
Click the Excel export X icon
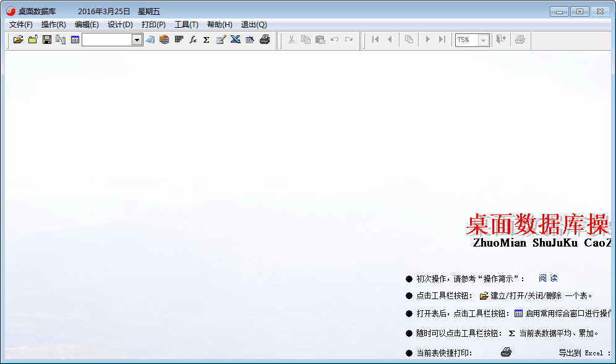point(235,40)
